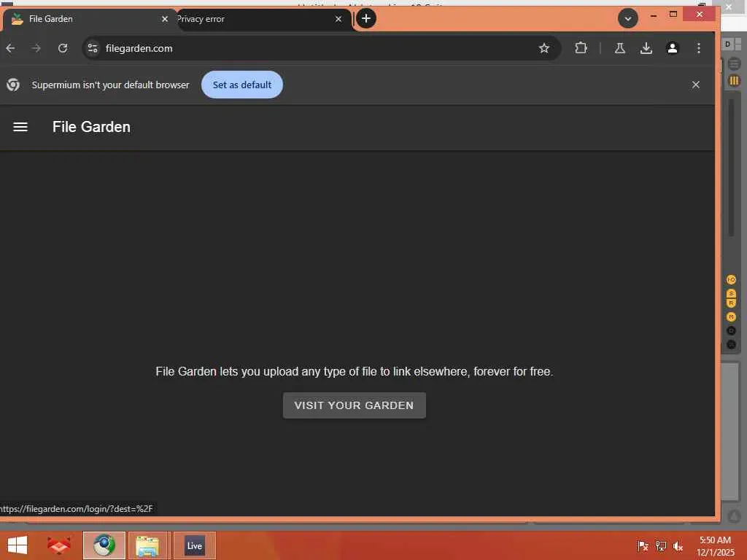Dismiss the default browser notification bar
Viewport: 747px width, 560px height.
point(695,85)
